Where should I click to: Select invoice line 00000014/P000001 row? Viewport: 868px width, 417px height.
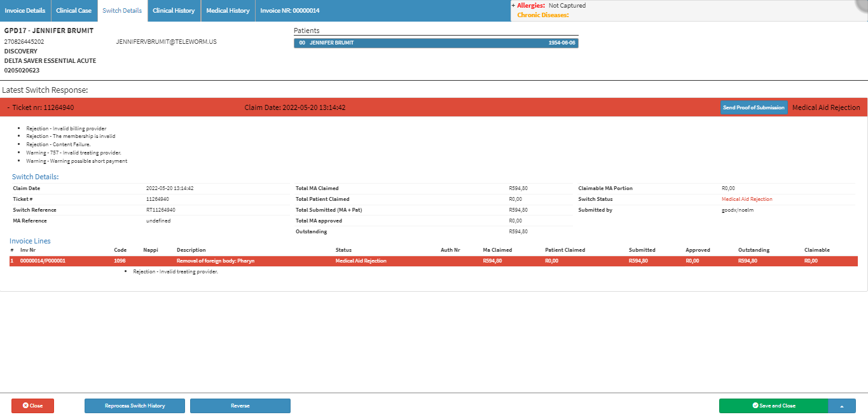434,261
